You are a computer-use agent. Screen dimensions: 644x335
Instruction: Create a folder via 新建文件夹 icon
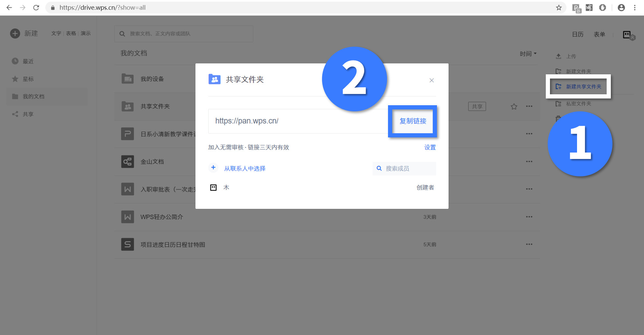pos(559,71)
